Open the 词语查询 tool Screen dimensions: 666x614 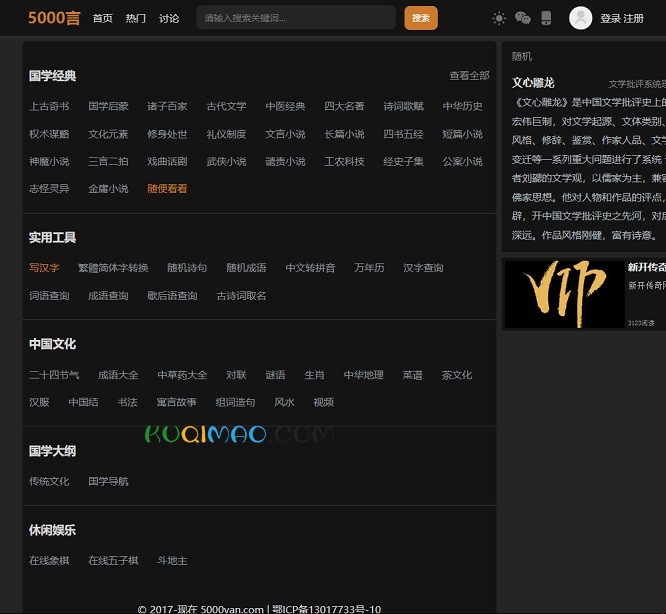coord(49,296)
